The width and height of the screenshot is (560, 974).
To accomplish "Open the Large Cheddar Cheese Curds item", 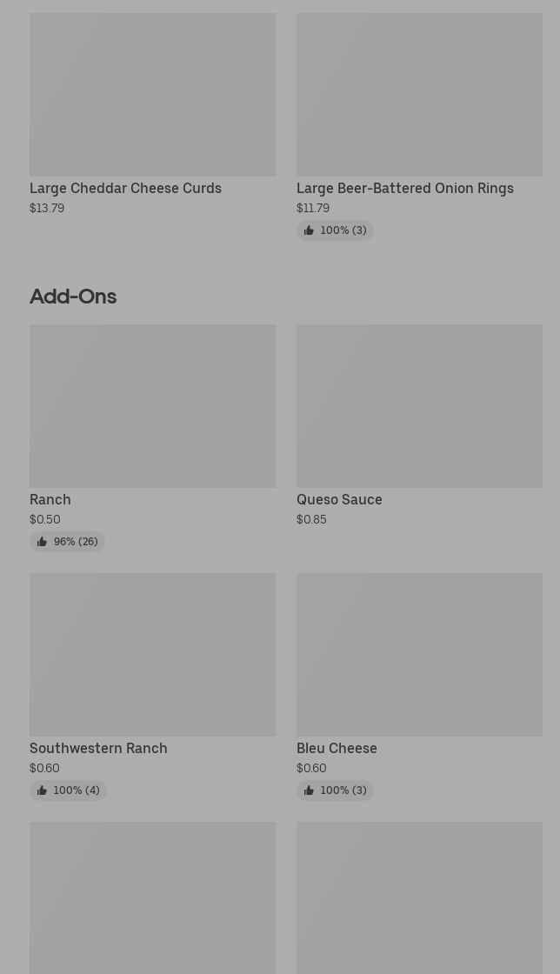I will 125,189.
